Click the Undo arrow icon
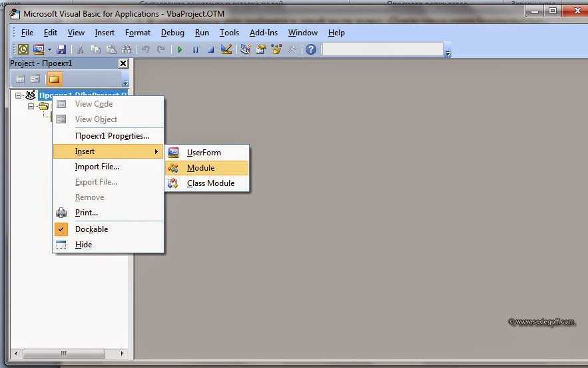 [x=145, y=49]
